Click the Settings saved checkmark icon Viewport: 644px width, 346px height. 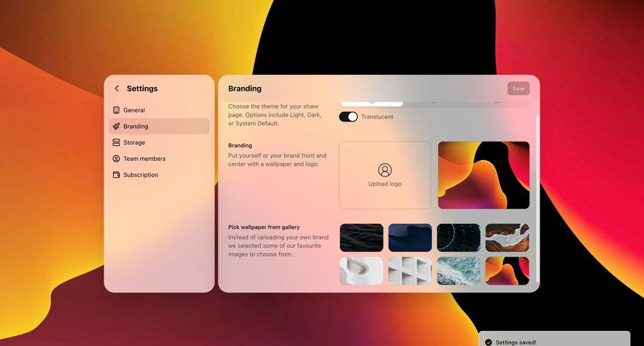[x=488, y=342]
